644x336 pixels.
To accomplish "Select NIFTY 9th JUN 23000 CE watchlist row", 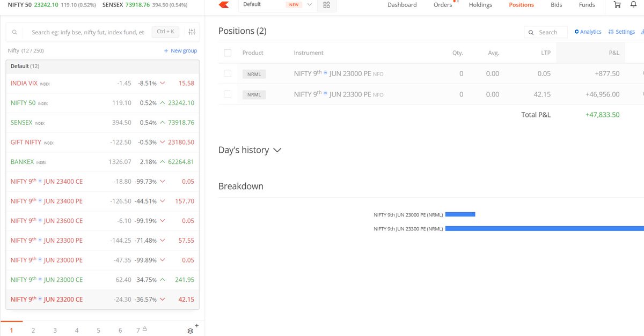I will coord(103,280).
